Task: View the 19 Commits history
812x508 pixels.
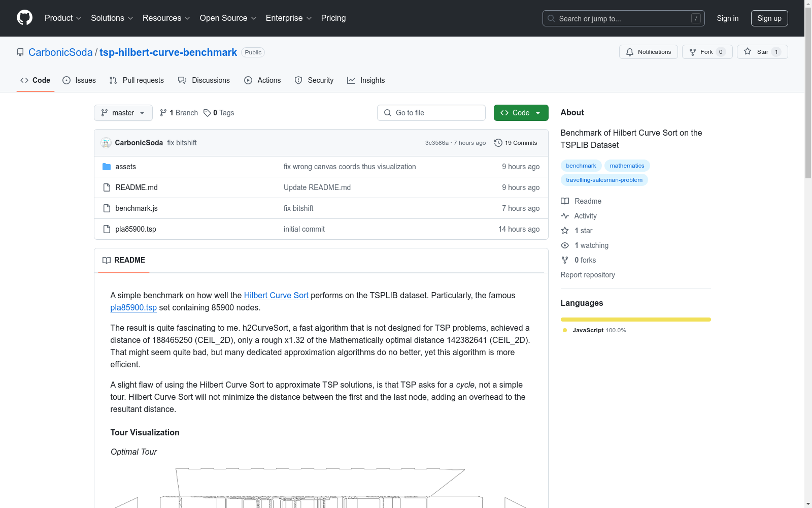Action: (x=516, y=143)
